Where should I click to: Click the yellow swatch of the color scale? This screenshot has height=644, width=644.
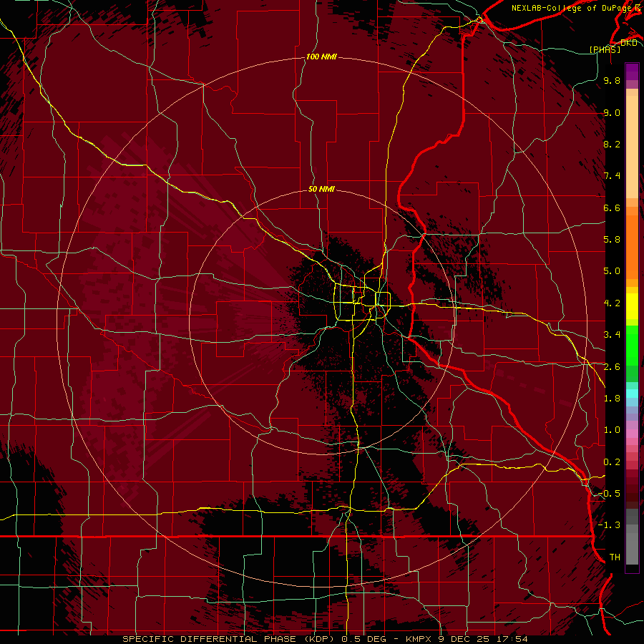pyautogui.click(x=632, y=306)
